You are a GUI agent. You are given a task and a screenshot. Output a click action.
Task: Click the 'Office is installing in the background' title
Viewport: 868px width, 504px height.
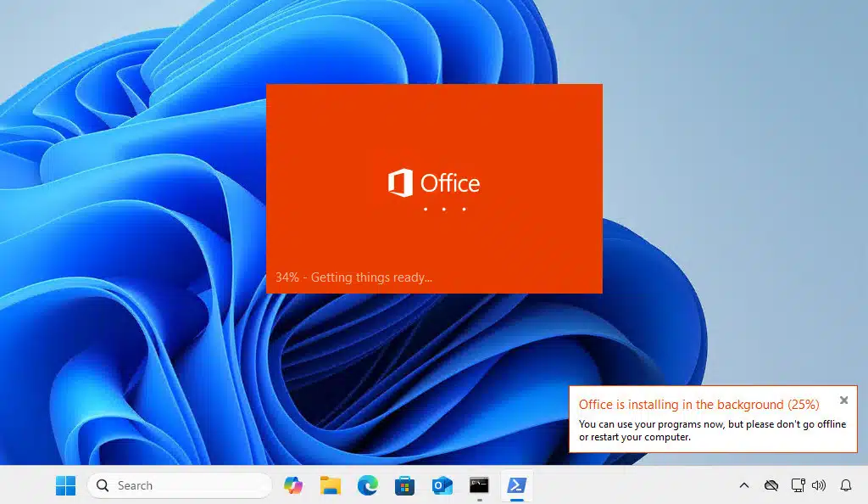(x=698, y=405)
